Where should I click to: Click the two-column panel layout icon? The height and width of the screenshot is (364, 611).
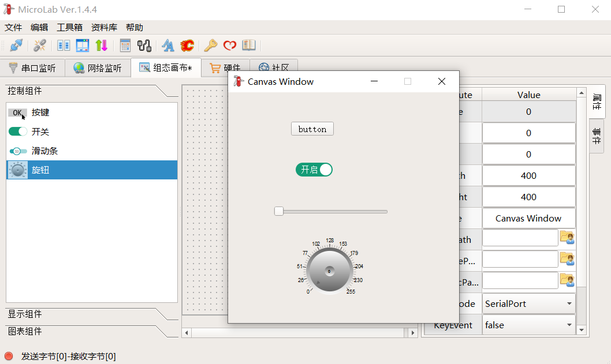tap(64, 46)
